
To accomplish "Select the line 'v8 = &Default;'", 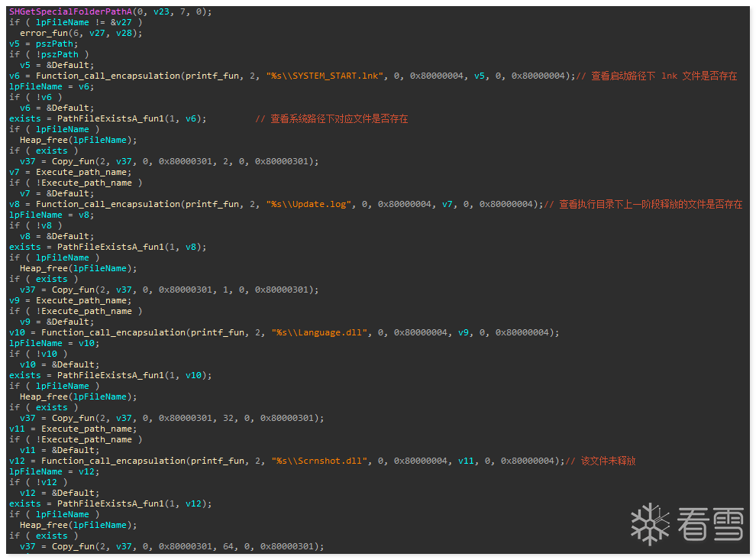I will [57, 236].
